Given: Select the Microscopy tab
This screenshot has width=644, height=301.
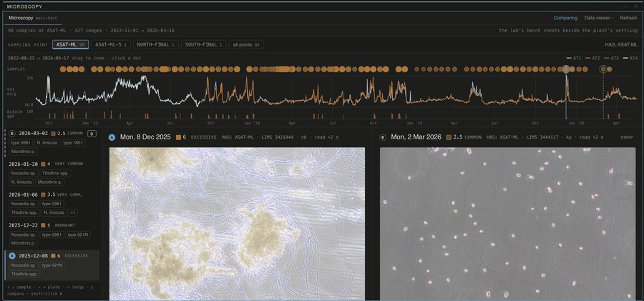Looking at the screenshot, I should click(x=32, y=18).
